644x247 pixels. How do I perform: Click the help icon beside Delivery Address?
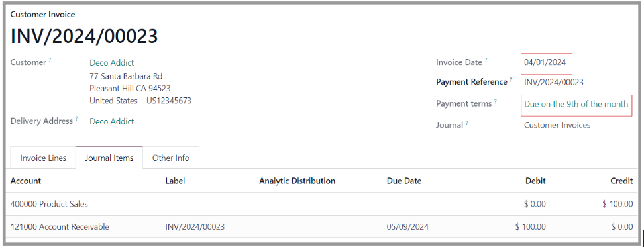click(77, 119)
